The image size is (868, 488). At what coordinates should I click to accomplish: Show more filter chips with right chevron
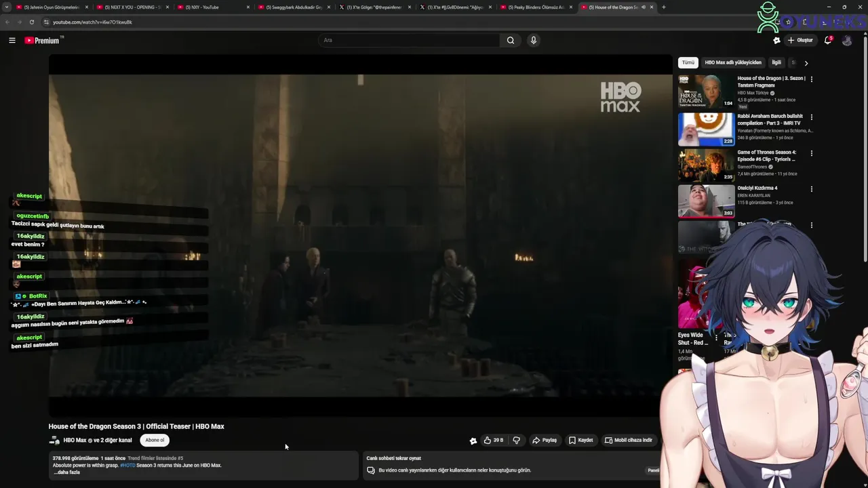click(806, 63)
